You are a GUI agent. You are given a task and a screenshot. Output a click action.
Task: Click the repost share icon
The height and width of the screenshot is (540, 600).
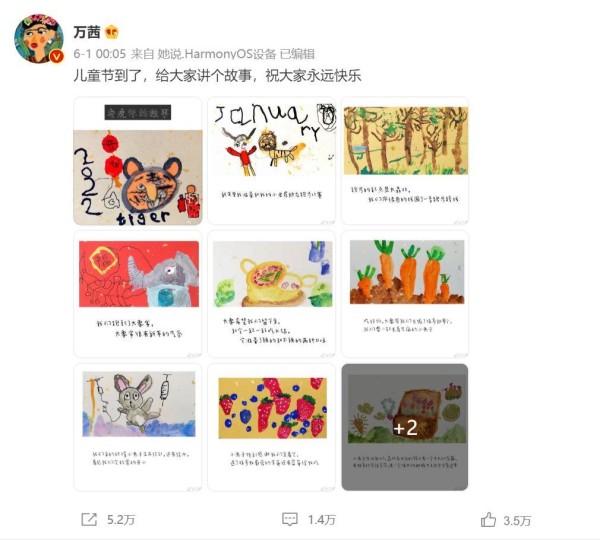[x=89, y=519]
